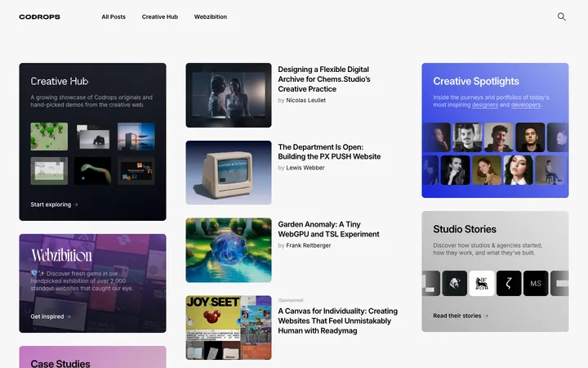Open the Readymag sponsored article title

tap(337, 321)
